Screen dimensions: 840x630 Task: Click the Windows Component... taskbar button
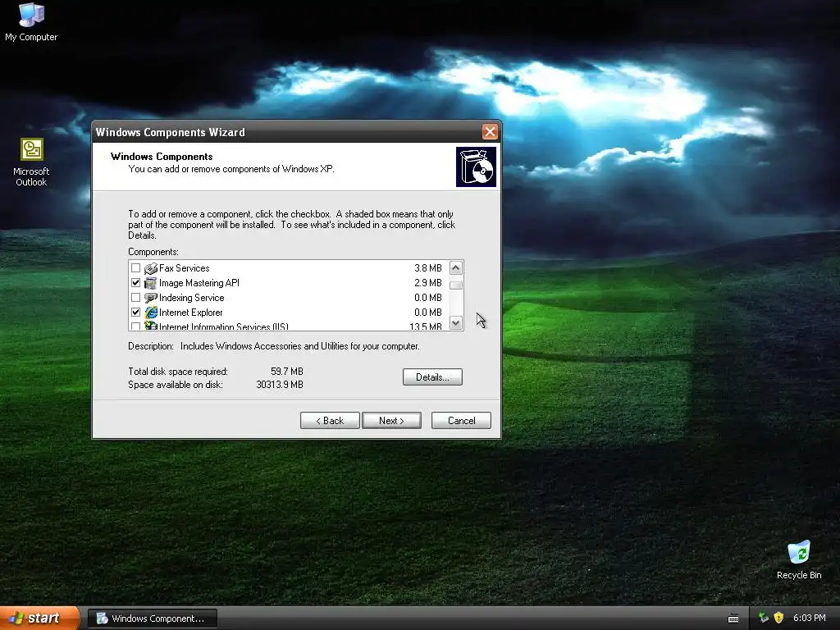point(153,619)
